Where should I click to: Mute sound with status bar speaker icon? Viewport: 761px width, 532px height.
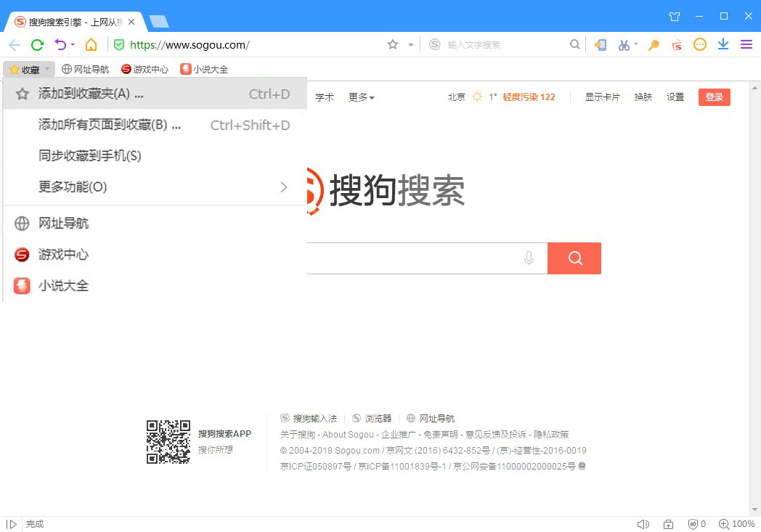pyautogui.click(x=643, y=524)
